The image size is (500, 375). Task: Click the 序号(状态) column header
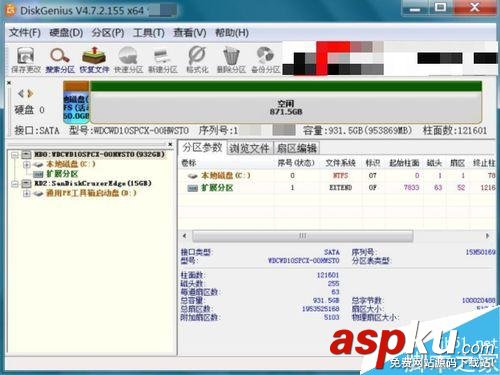(296, 163)
